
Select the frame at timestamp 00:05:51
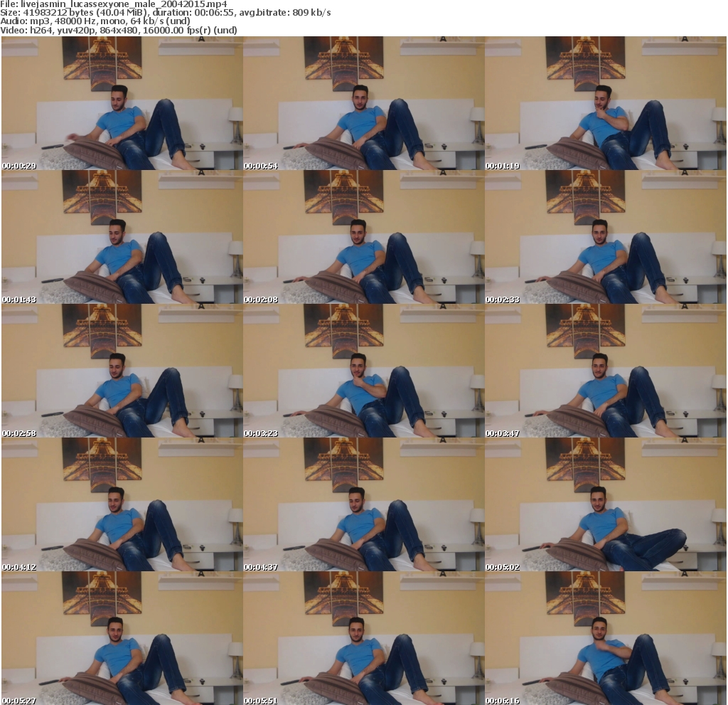click(x=364, y=639)
